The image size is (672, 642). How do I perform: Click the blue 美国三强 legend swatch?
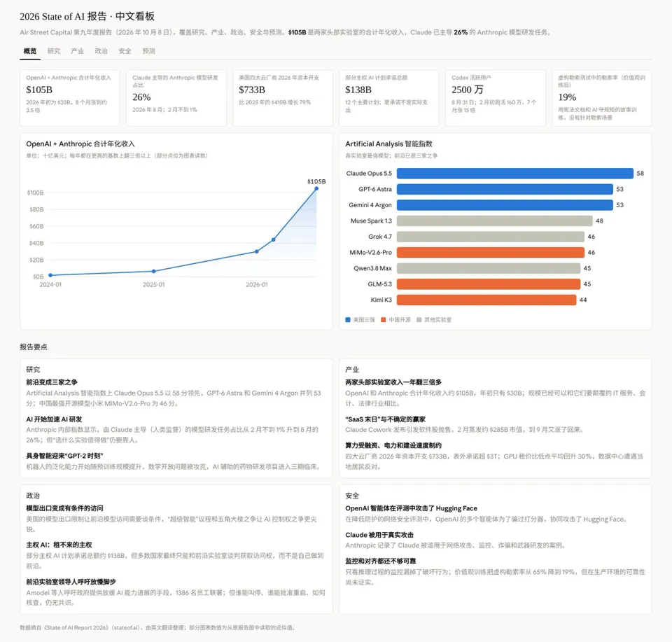click(348, 320)
